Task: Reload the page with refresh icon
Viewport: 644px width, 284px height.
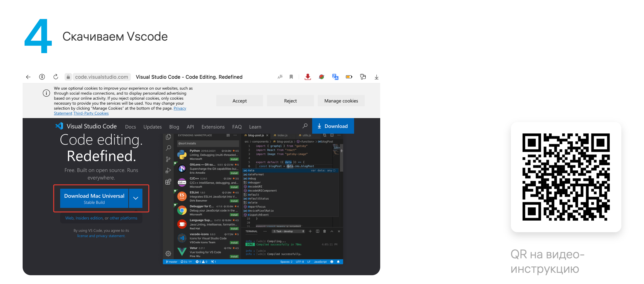Action: click(x=56, y=77)
